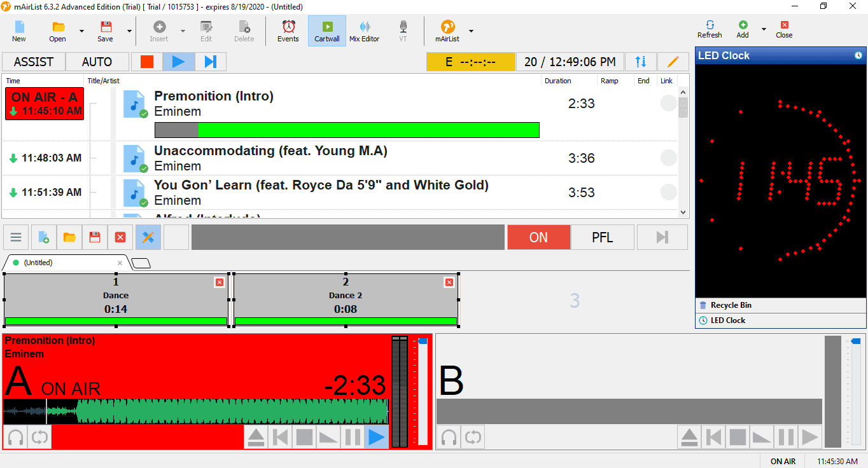Click the Refresh icon in top right
Image resolution: width=868 pixels, height=468 pixels.
[x=710, y=29]
